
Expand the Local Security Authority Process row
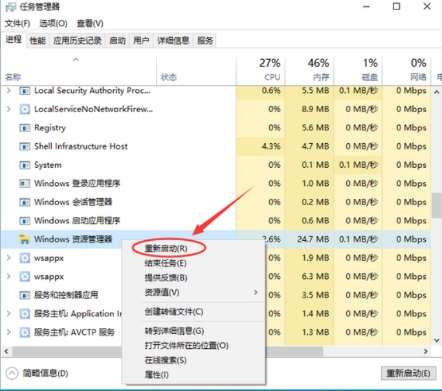tap(9, 90)
